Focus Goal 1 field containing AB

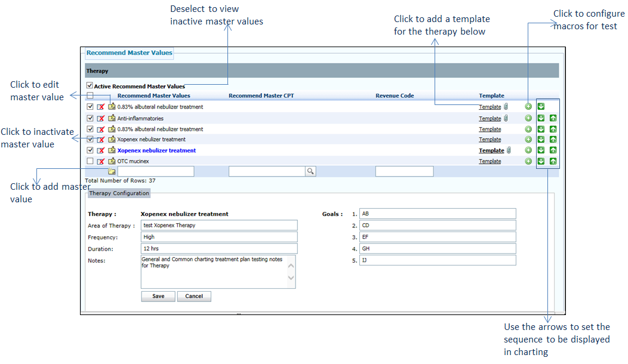pyautogui.click(x=438, y=214)
